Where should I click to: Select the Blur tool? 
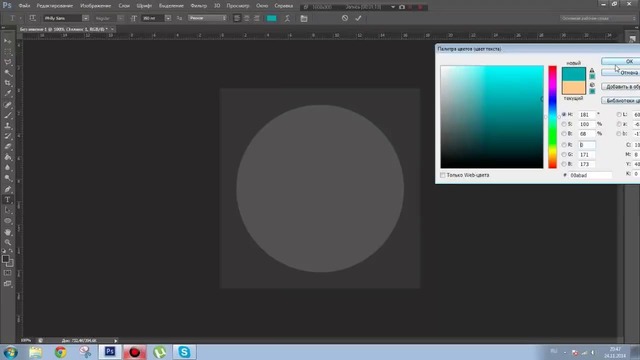pyautogui.click(x=8, y=168)
